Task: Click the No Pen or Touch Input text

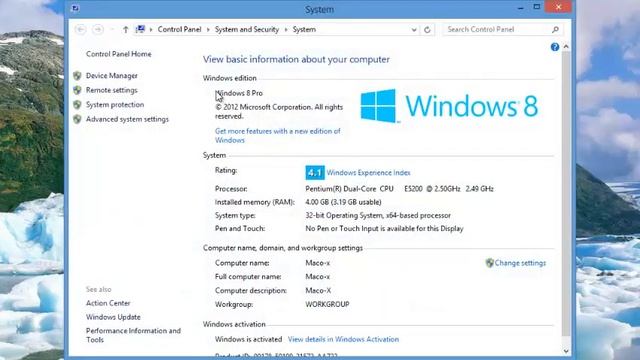Action: pyautogui.click(x=384, y=229)
